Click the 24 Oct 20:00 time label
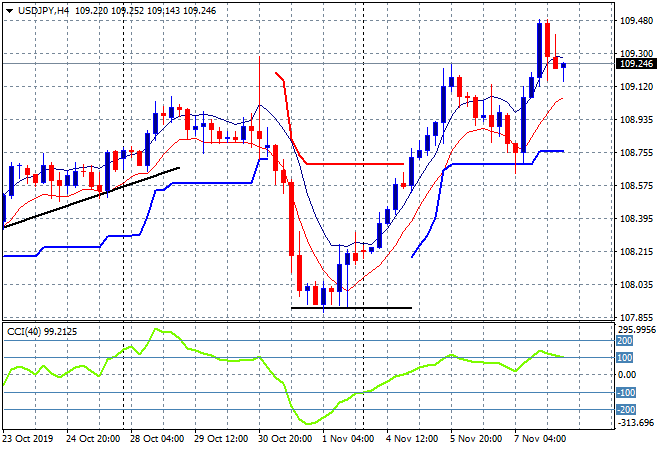Viewport: 660px width, 450px height. coord(93,439)
